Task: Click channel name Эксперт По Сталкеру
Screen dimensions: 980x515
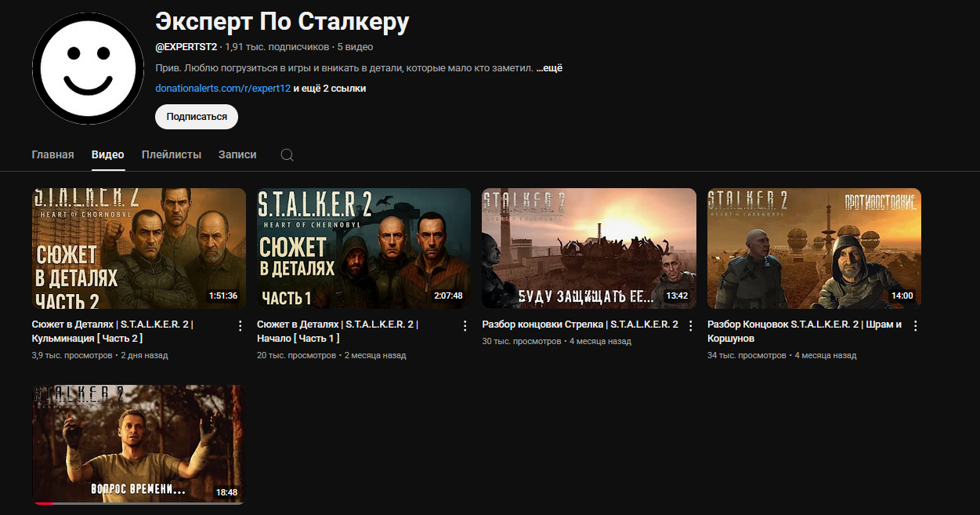Action: pos(282,21)
